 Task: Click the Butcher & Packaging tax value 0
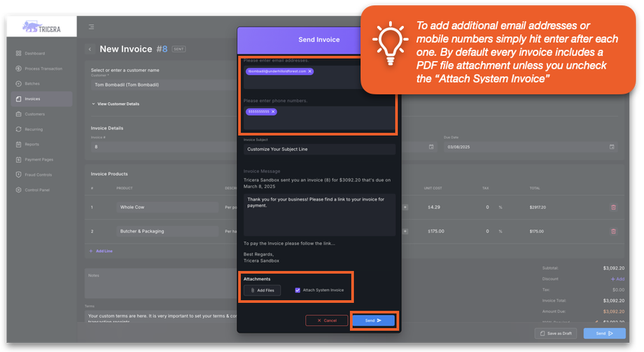(x=487, y=232)
